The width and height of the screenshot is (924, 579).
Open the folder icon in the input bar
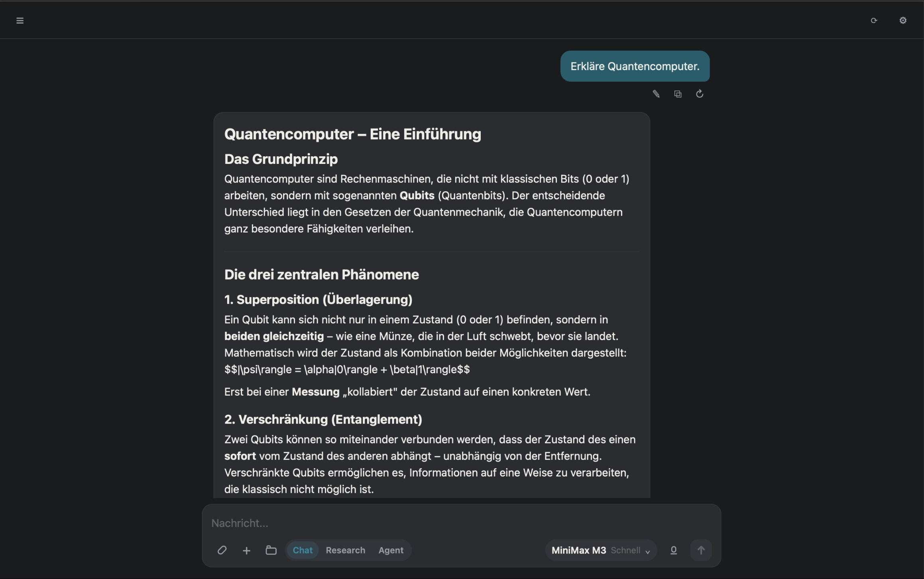pos(271,550)
